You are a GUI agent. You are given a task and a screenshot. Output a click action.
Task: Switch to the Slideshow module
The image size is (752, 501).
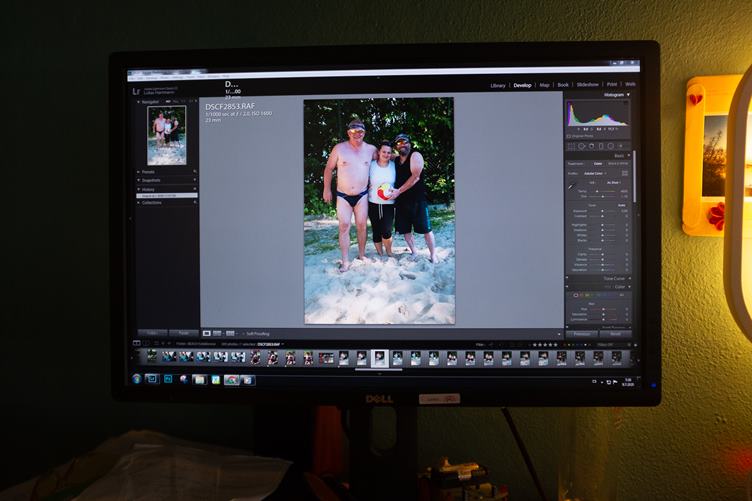point(588,84)
